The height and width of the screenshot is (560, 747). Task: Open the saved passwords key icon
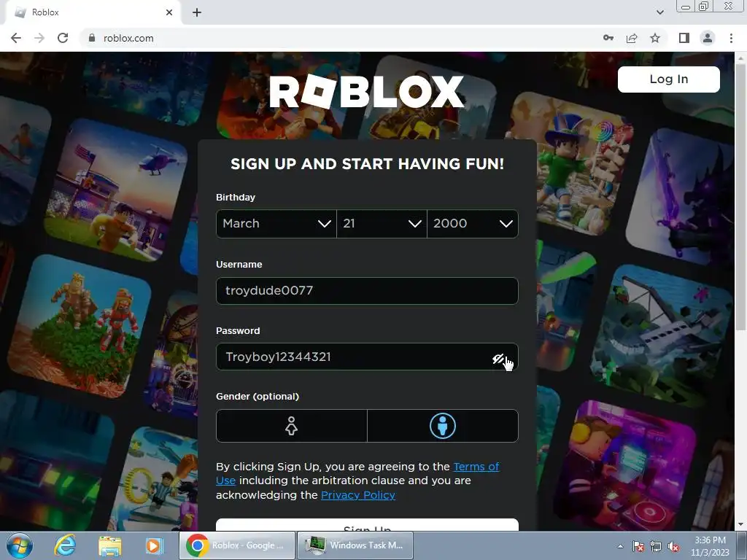pyautogui.click(x=608, y=38)
